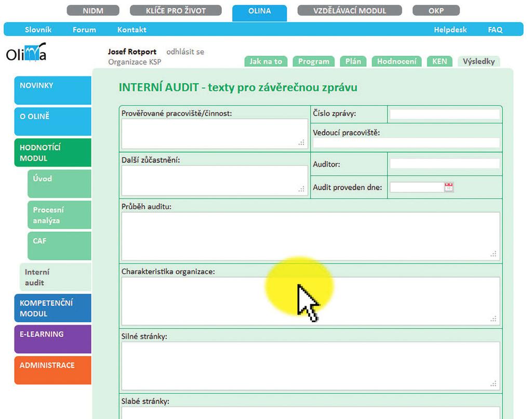The width and height of the screenshot is (532, 419).
Task: Open the calendar date picker icon
Action: pos(448,187)
